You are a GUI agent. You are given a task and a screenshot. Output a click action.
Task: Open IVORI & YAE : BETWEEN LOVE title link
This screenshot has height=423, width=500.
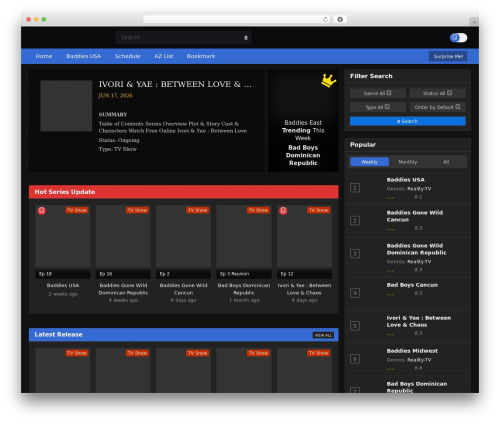click(175, 84)
